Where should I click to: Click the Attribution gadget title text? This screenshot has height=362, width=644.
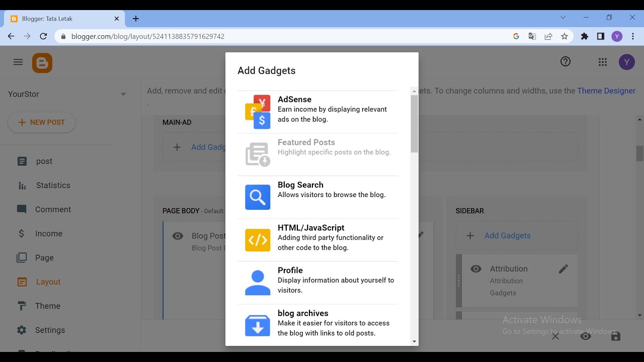(509, 269)
